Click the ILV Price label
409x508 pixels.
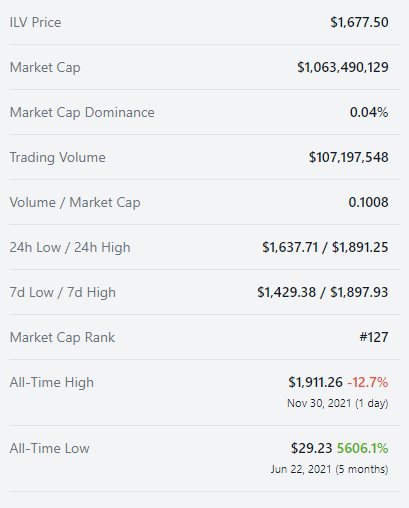[x=35, y=23]
